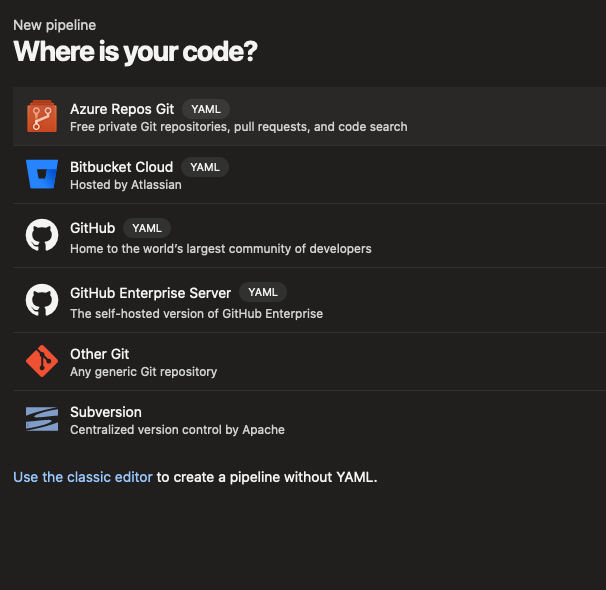Click the Bitbucket Cloud bucket icon
Screen dimensions: 606x590
click(41, 175)
